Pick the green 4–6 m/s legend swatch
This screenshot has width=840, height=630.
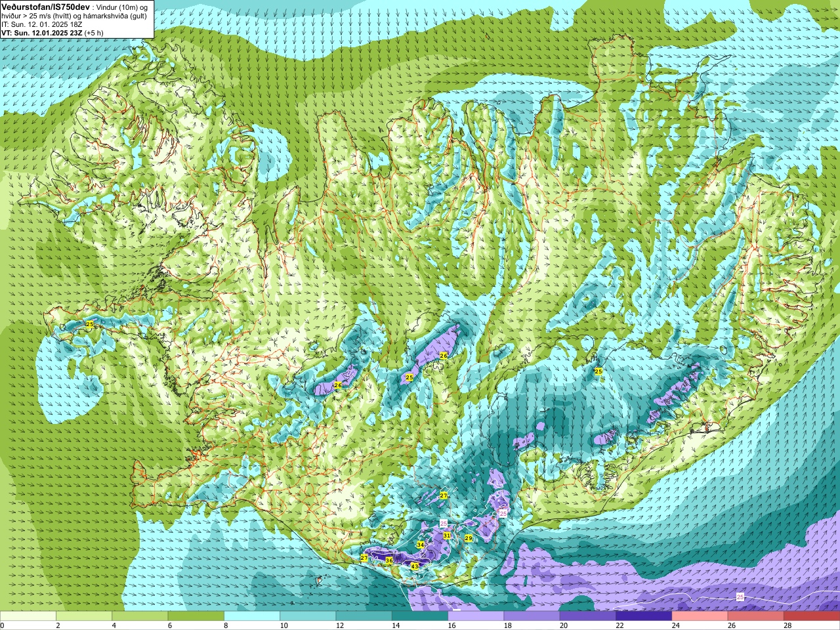coord(140,616)
